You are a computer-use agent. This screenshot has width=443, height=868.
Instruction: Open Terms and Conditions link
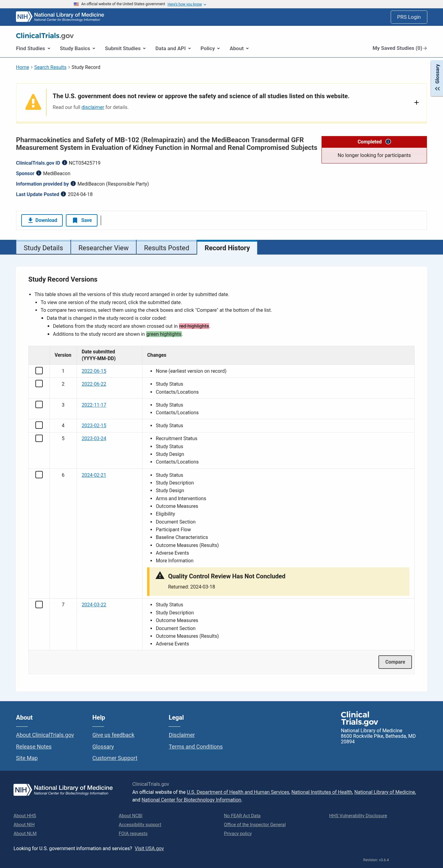click(x=195, y=746)
